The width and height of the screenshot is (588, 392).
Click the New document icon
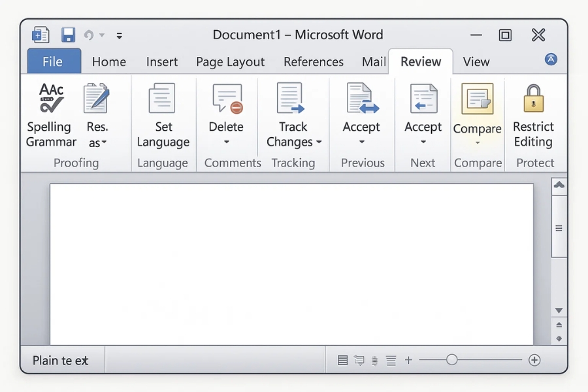40,35
